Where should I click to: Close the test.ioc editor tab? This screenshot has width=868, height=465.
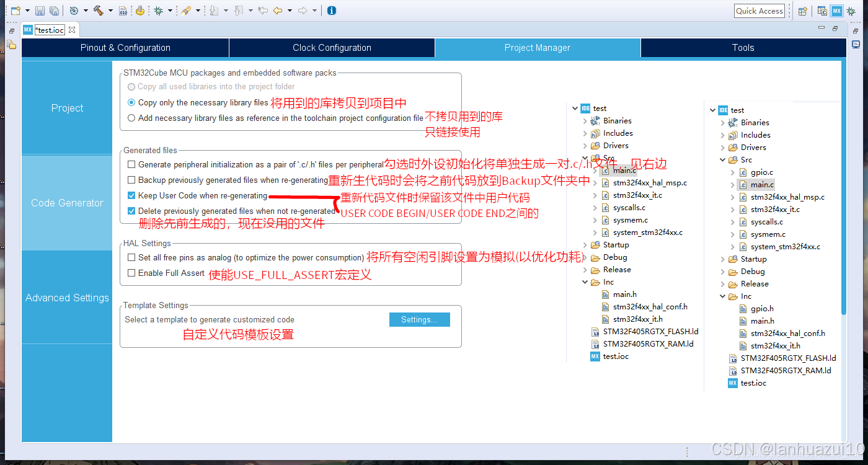[x=71, y=30]
